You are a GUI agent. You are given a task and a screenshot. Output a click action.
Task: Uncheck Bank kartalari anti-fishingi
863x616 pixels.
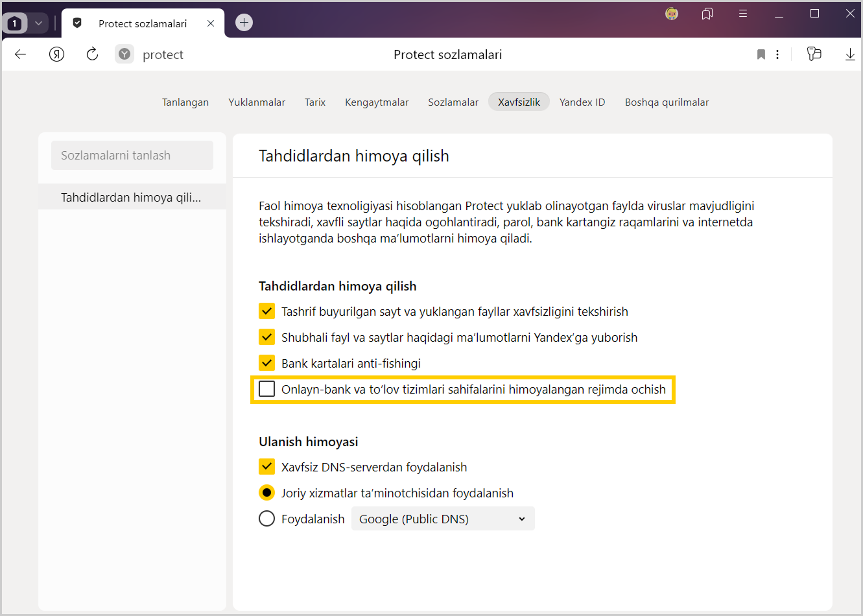pyautogui.click(x=266, y=363)
